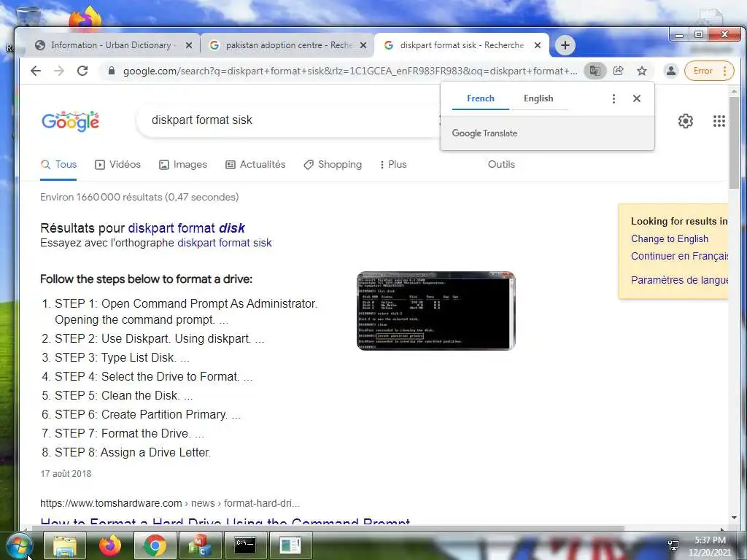
Task: Click the Firefox desktop shortcut icon
Action: (85, 17)
